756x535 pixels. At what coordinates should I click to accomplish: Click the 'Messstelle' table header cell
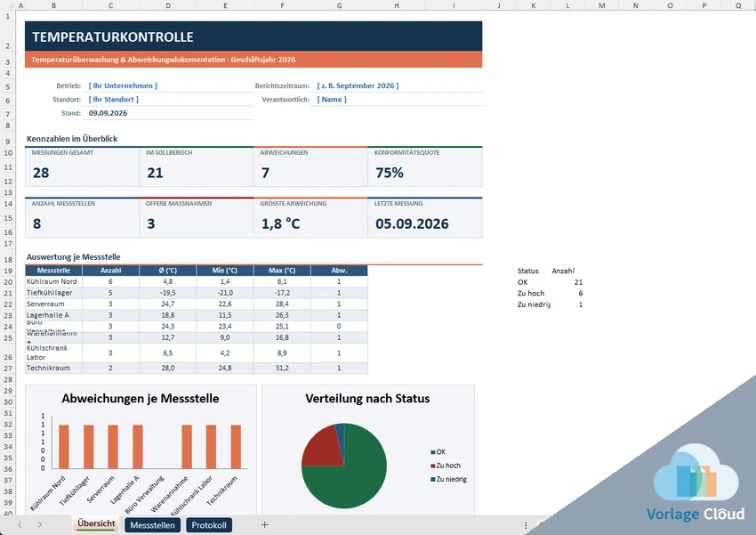[x=53, y=271]
